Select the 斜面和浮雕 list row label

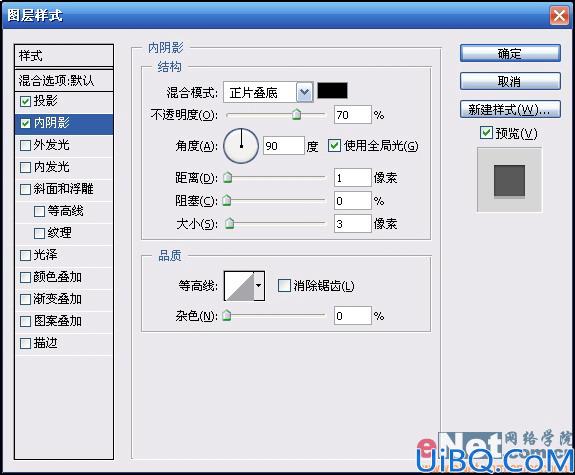tap(63, 189)
